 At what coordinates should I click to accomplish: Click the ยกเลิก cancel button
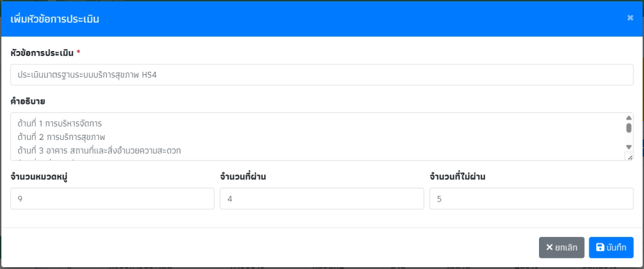[562, 248]
